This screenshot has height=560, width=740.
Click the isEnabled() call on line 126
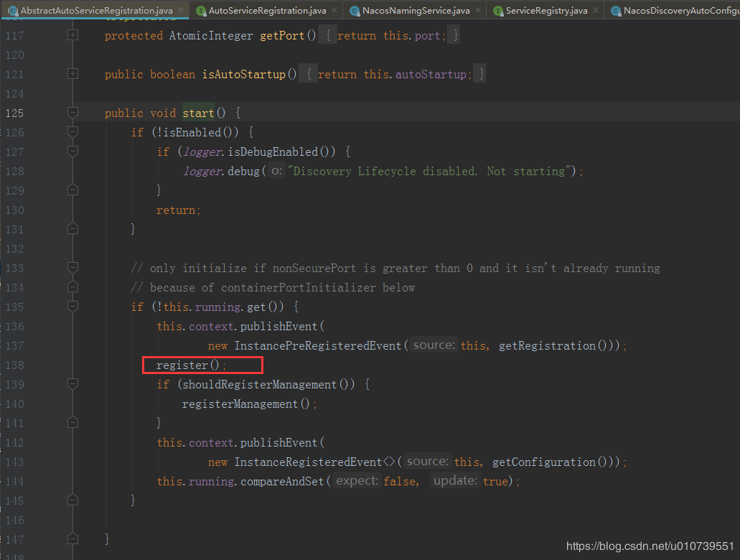coord(197,132)
